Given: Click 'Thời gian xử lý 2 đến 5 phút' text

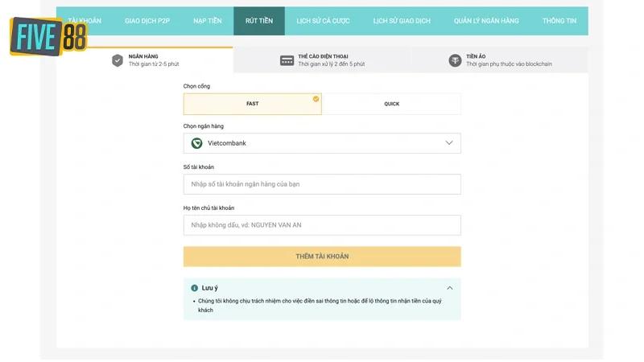Looking at the screenshot, I should [332, 64].
